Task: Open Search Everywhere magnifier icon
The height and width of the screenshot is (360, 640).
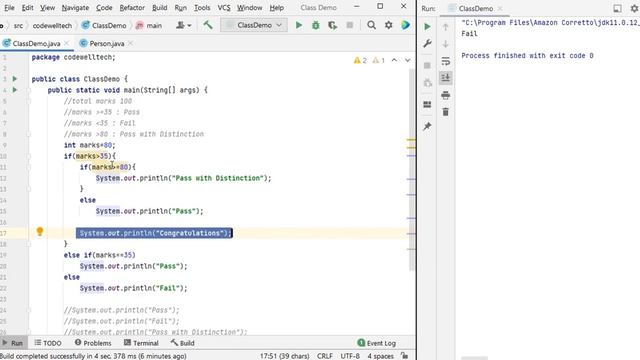Action: (371, 25)
